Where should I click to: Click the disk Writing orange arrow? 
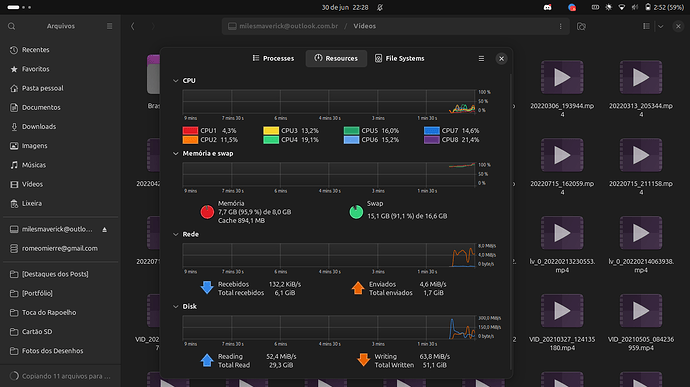tap(363, 360)
